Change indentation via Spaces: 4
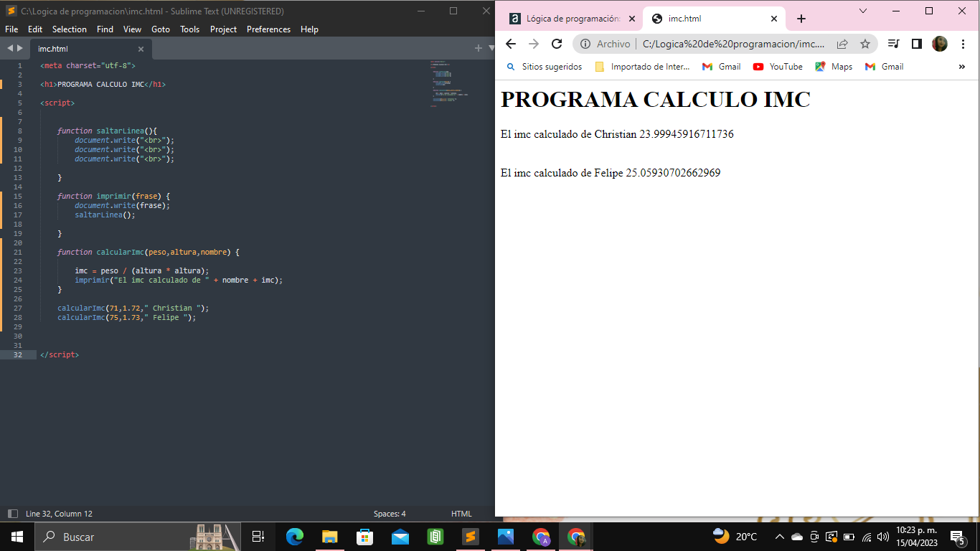The image size is (980, 551). point(390,514)
